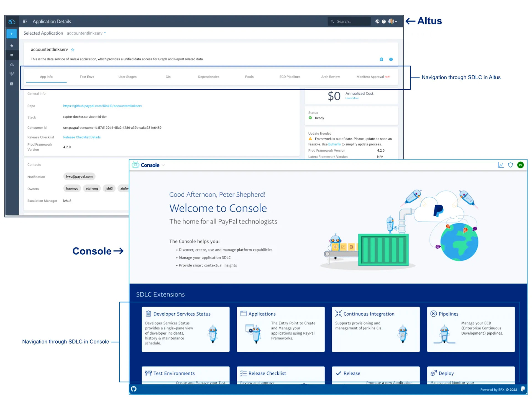Image resolution: width=532 pixels, height=399 pixels.
Task: Click the cloud icon in Altus sidebar
Action: click(x=12, y=65)
